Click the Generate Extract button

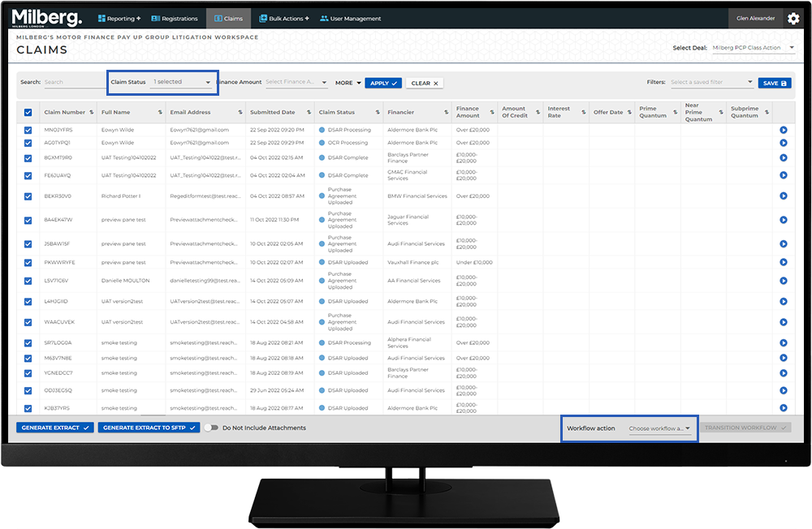(x=55, y=428)
